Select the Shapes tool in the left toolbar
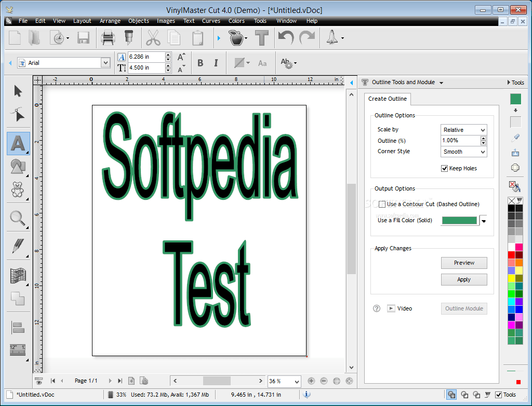This screenshot has height=406, width=532. click(x=17, y=167)
